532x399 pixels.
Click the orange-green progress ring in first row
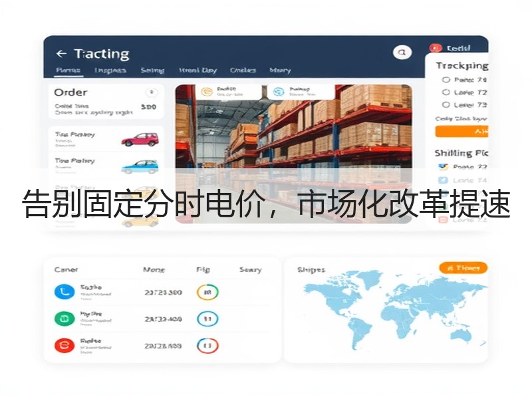[x=207, y=292]
